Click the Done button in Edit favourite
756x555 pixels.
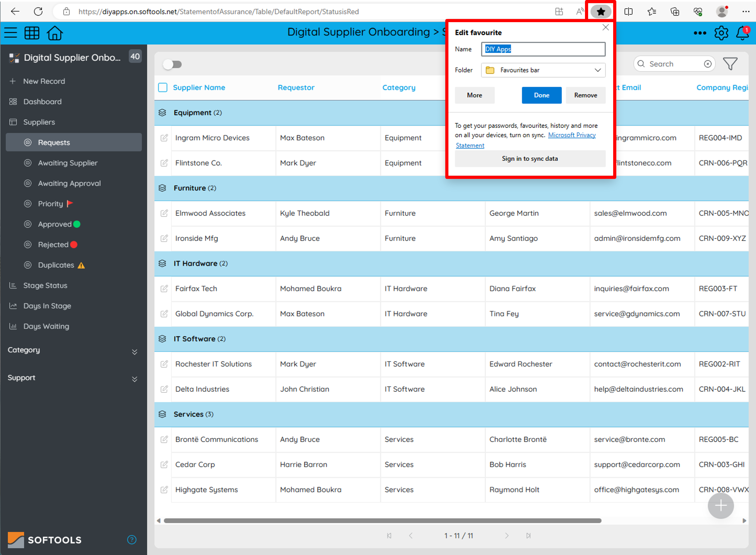541,95
